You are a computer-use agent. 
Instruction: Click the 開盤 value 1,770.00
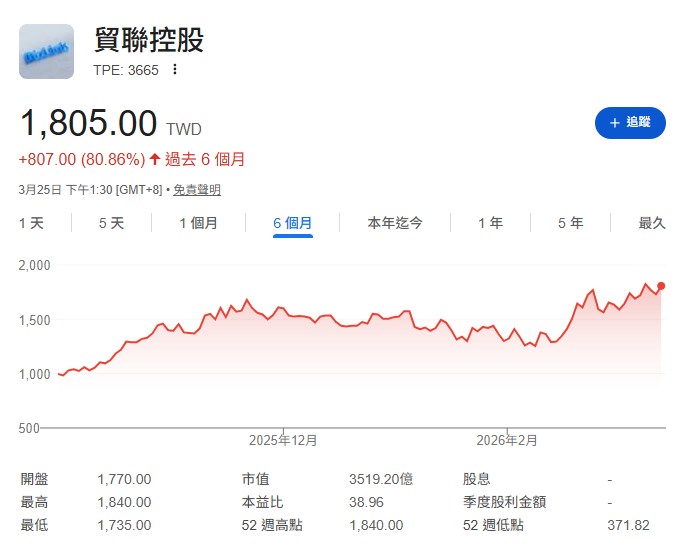(124, 479)
